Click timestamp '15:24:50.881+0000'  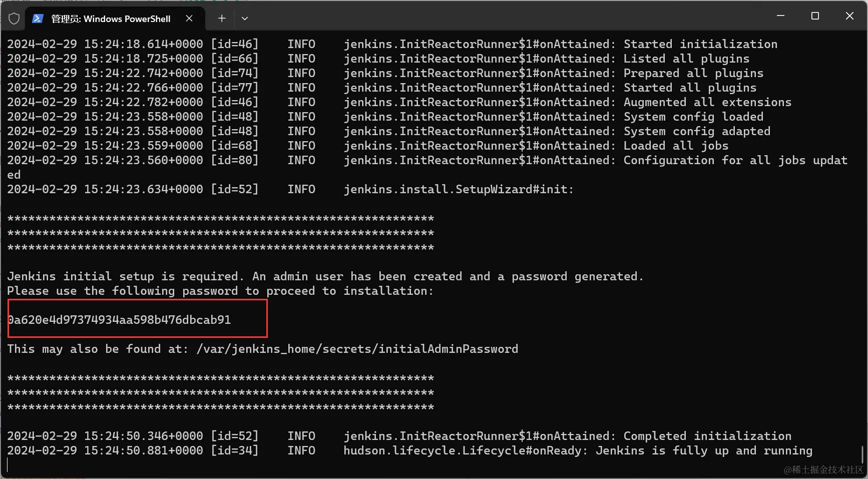click(x=144, y=450)
